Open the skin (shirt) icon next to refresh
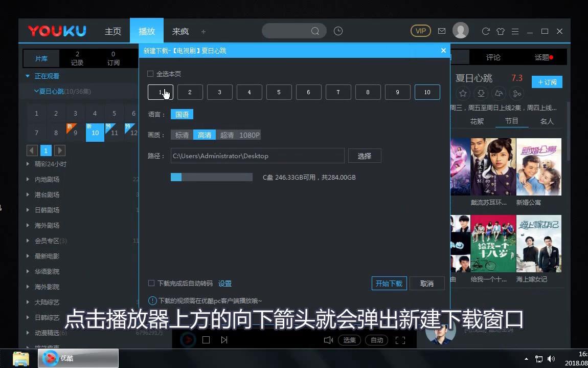Image resolution: width=588 pixels, height=368 pixels. [501, 31]
